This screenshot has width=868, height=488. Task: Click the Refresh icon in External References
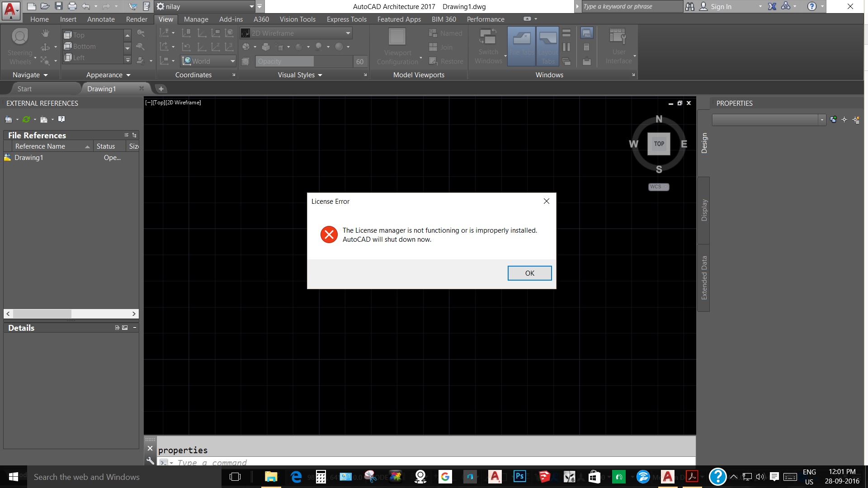26,119
